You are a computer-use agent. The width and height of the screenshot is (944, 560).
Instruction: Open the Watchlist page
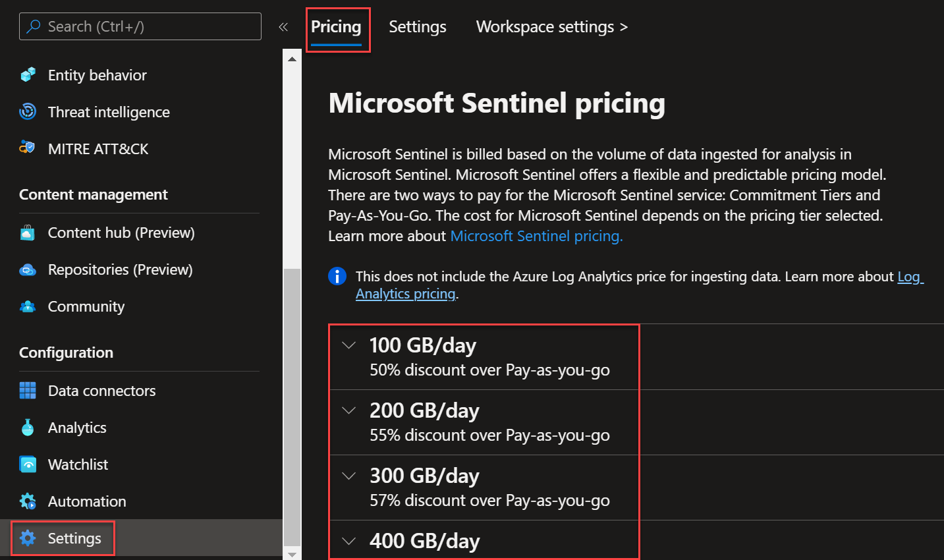77,464
